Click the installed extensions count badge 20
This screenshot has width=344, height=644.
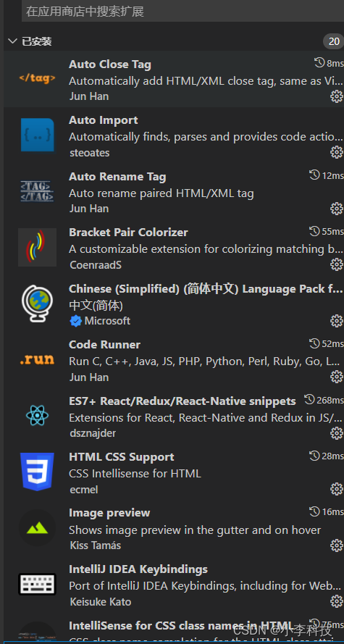334,41
